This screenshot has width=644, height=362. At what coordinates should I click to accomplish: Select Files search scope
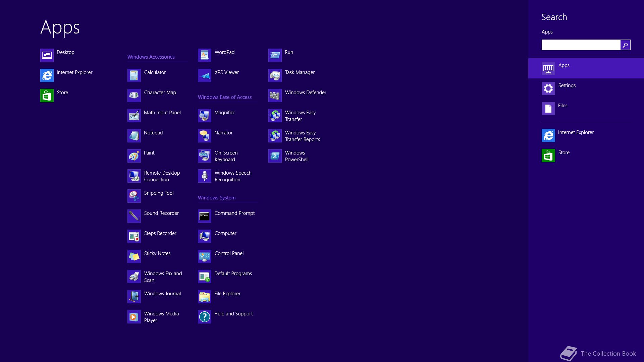coord(586,109)
